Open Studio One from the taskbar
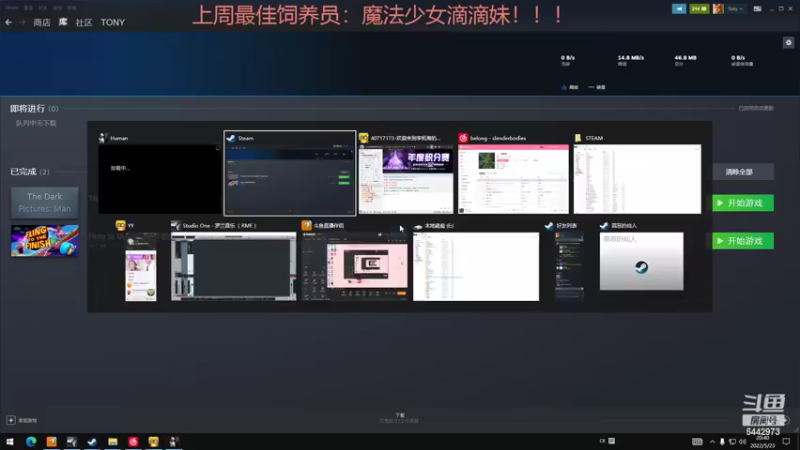Viewport: 800px width, 450px height. 72,442
